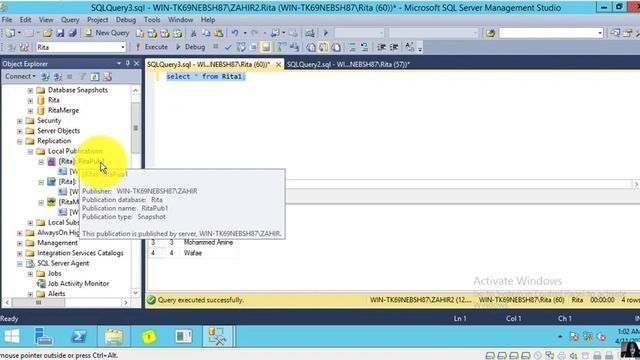Viewport: 640px width, 360px height.
Task: Expand the Jobs folder
Action: (x=30, y=274)
